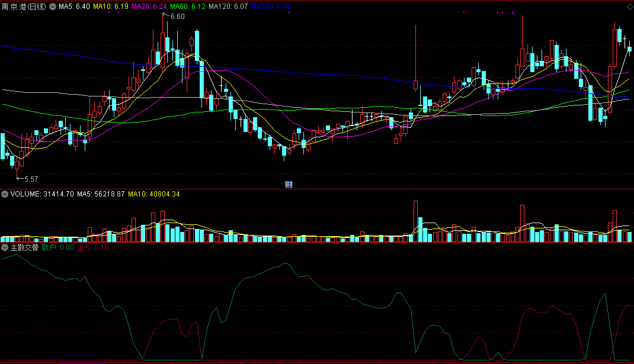The image size is (634, 364).
Task: Click the 财 financial event marker
Action: tap(289, 185)
